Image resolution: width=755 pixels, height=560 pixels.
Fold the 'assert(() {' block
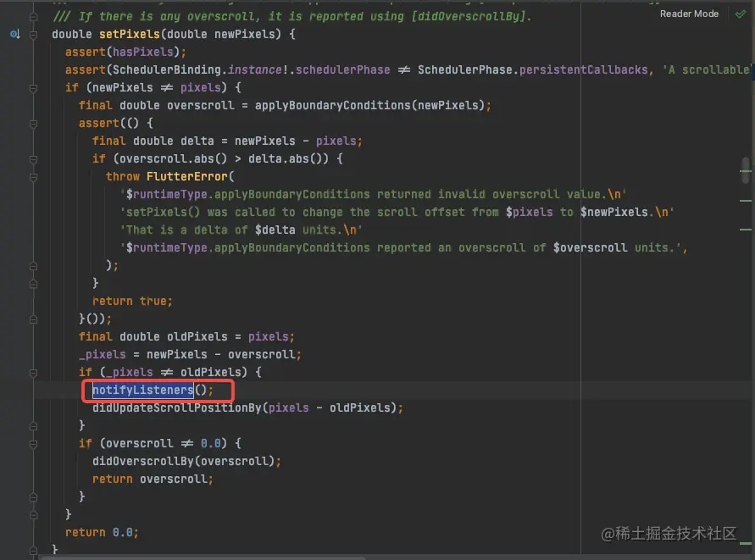(x=33, y=124)
